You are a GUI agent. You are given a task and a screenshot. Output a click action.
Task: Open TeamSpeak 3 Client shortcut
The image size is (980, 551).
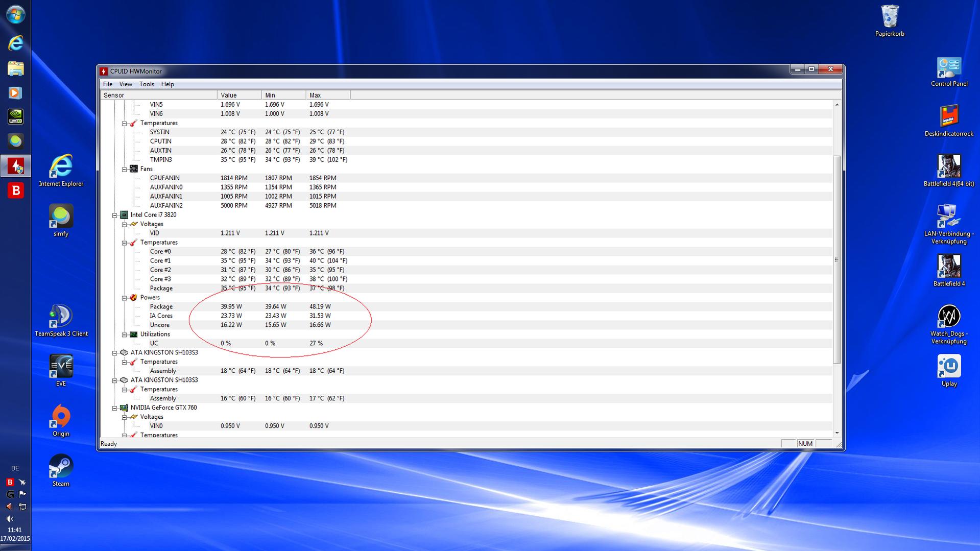pos(61,321)
